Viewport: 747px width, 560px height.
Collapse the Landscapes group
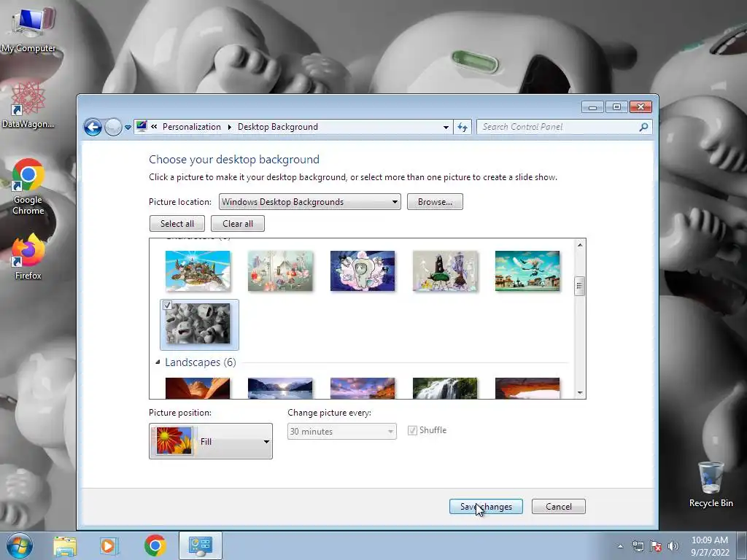click(x=158, y=362)
